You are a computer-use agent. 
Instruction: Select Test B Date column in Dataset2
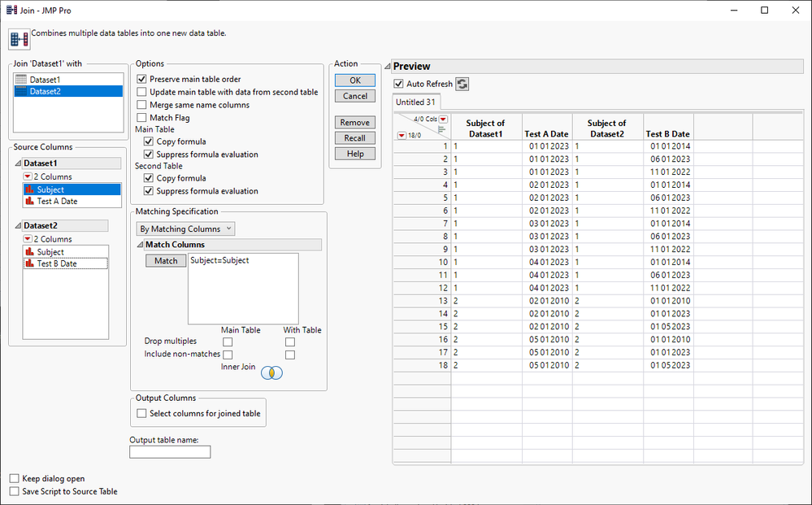click(57, 263)
